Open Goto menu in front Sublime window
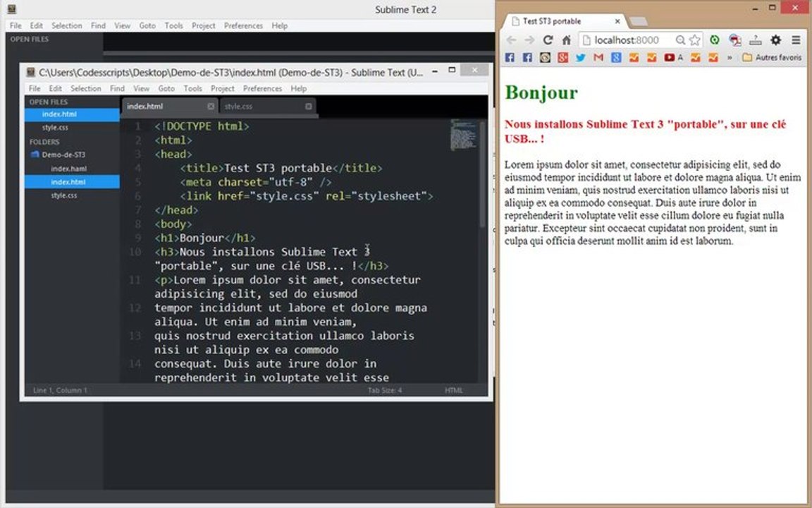812x508 pixels. (x=166, y=89)
